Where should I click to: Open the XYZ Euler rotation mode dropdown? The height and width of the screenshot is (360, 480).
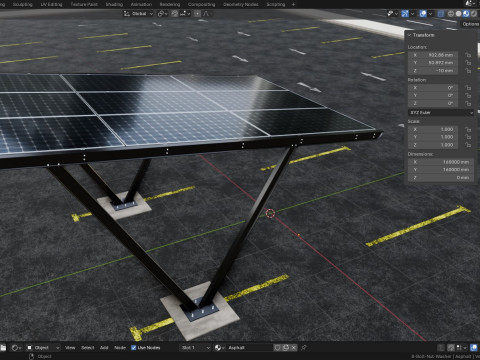pos(441,113)
